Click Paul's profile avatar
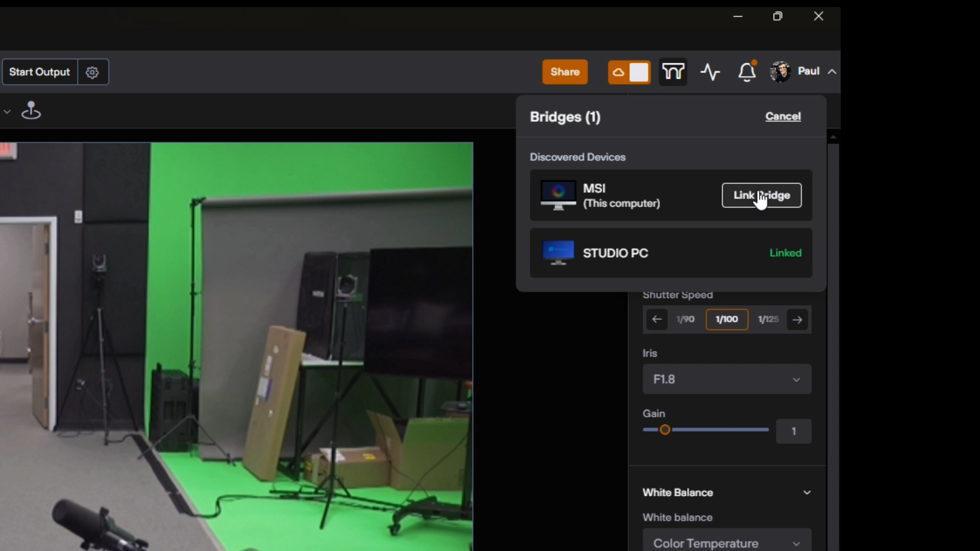The image size is (980, 551). click(x=780, y=71)
